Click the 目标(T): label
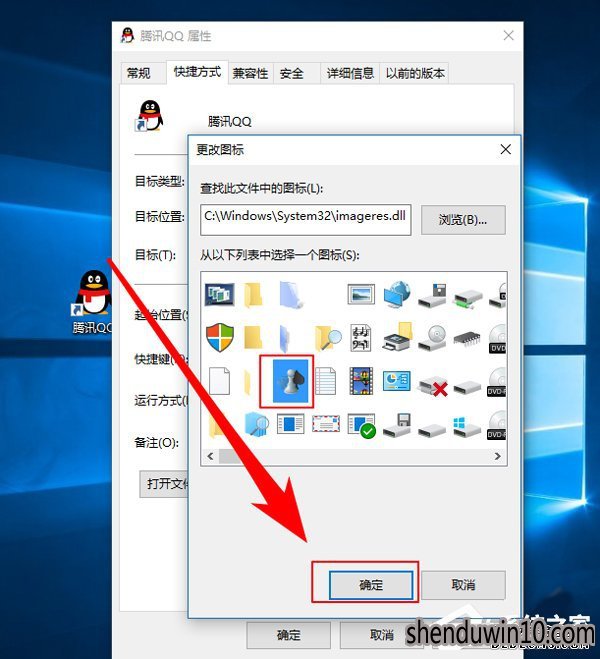 point(155,255)
